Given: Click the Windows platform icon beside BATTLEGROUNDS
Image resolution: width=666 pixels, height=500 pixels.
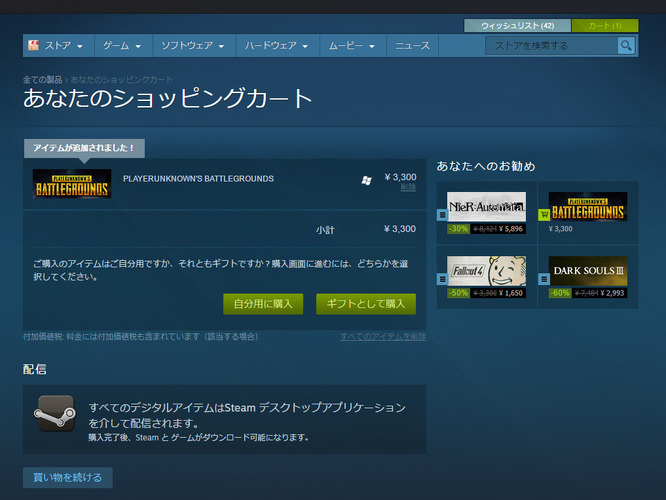Looking at the screenshot, I should [367, 181].
